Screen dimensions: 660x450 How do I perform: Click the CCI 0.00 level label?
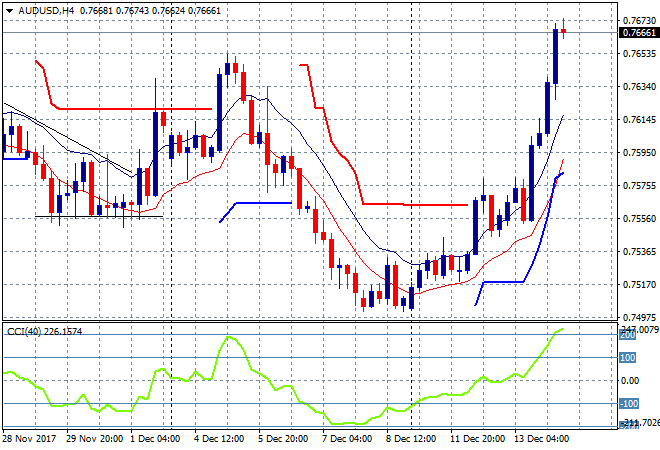[630, 381]
